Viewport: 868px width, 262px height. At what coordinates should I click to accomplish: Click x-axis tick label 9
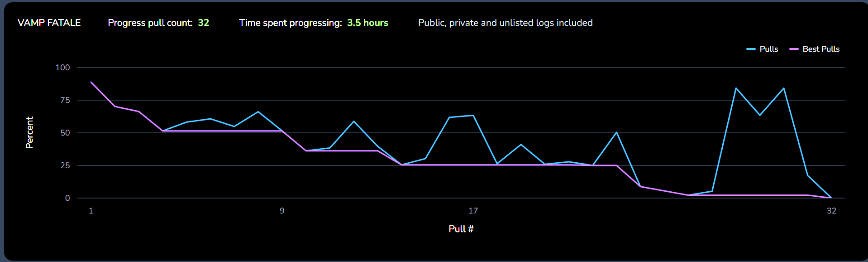pos(282,211)
